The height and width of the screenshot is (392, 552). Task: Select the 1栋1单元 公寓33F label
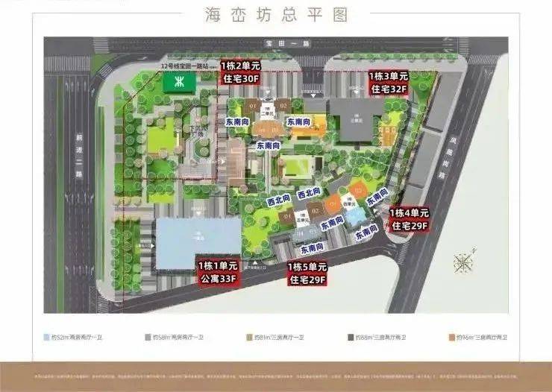tap(217, 272)
